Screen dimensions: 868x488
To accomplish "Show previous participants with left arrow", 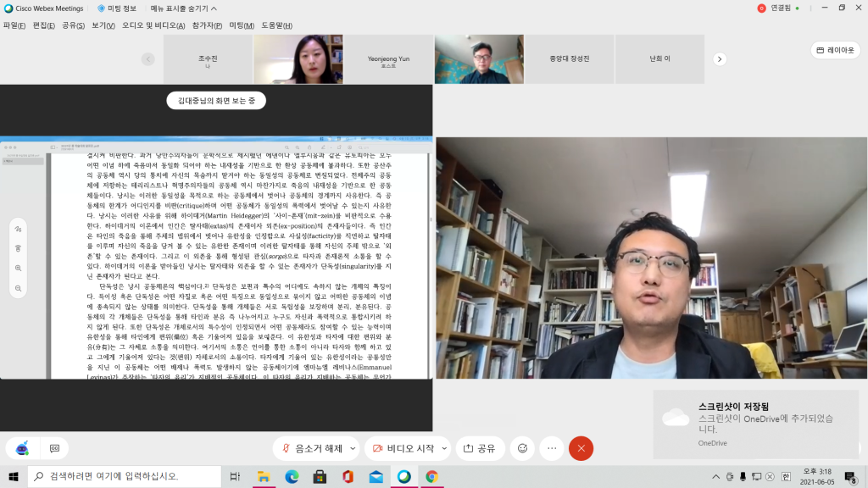I will 147,59.
